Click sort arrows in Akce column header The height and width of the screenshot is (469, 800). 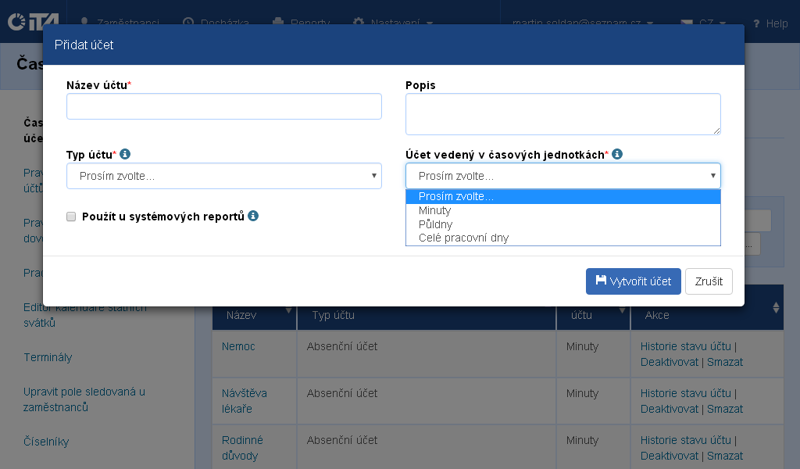776,309
